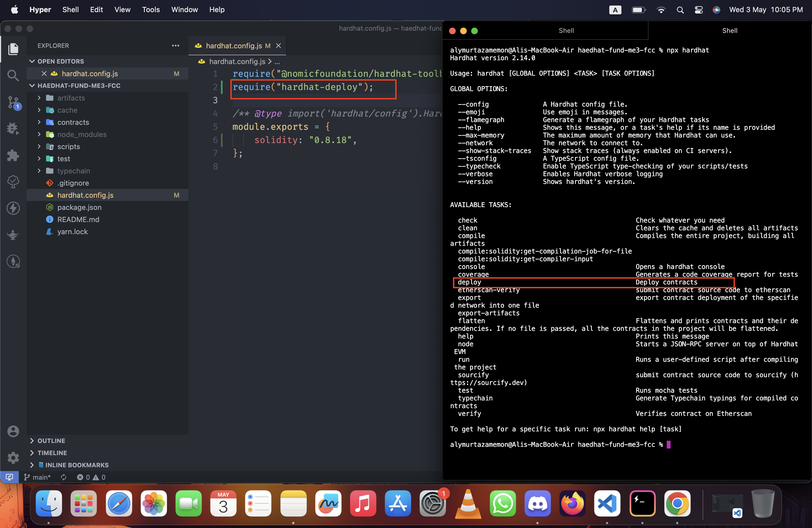Image resolution: width=812 pixels, height=528 pixels.
Task: Expand the contracts folder
Action: [107, 122]
